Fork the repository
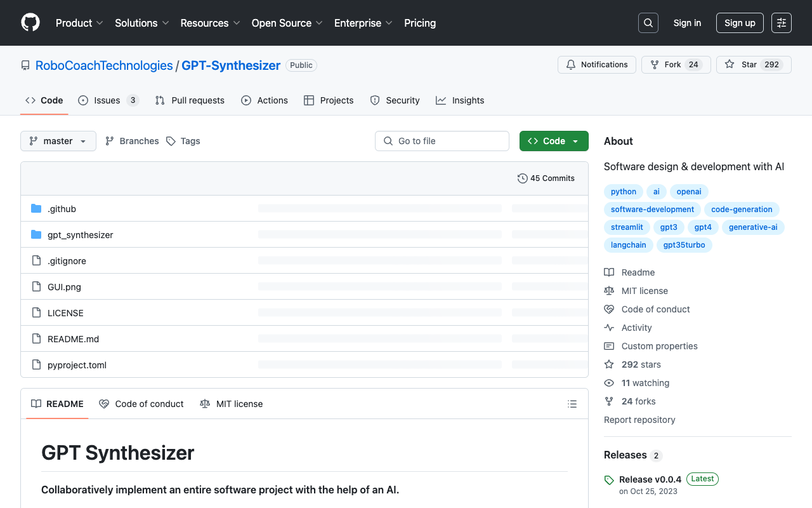Viewport: 812px width, 508px height. pos(676,65)
